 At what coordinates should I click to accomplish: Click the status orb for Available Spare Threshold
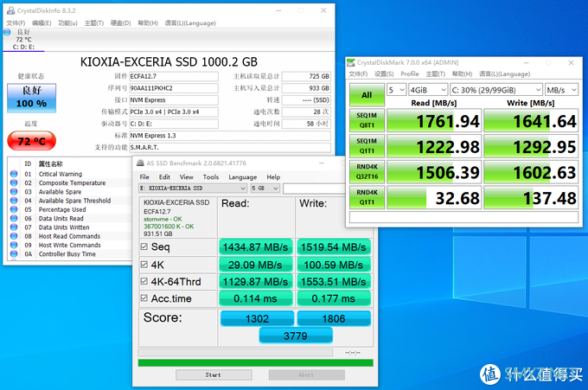tap(14, 201)
